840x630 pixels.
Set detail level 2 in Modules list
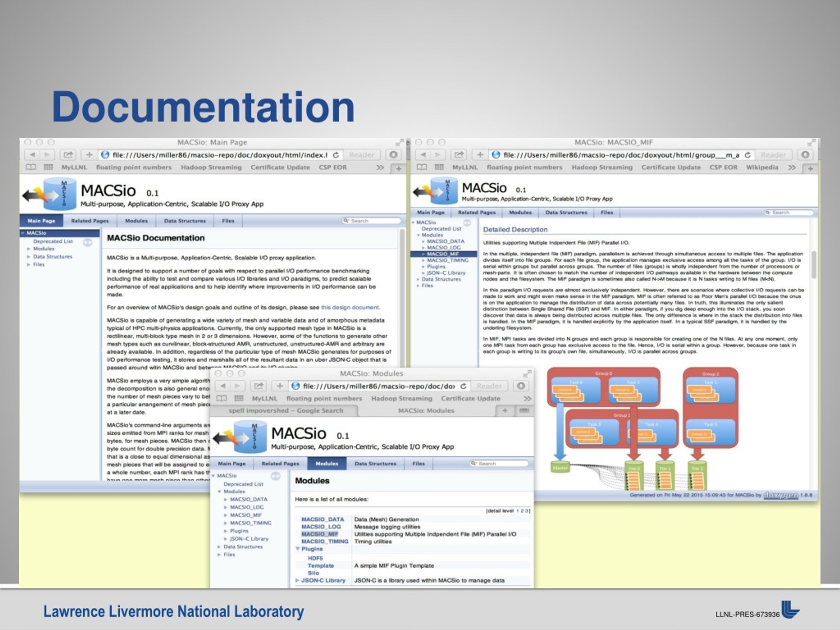(x=522, y=511)
